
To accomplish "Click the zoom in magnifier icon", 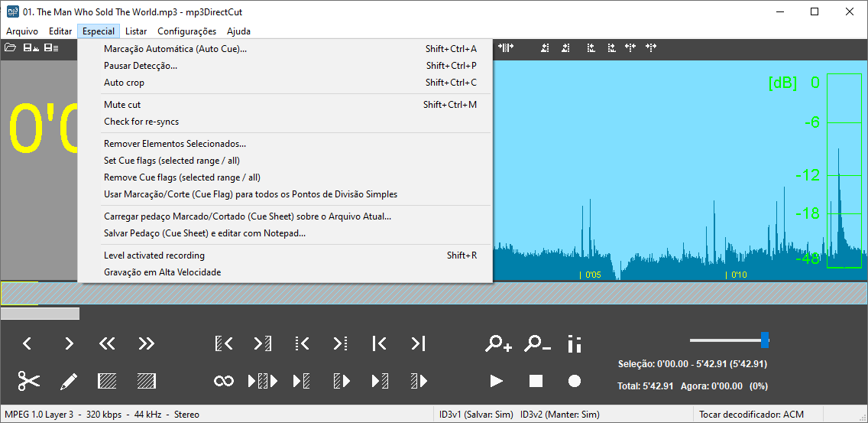I will point(498,343).
